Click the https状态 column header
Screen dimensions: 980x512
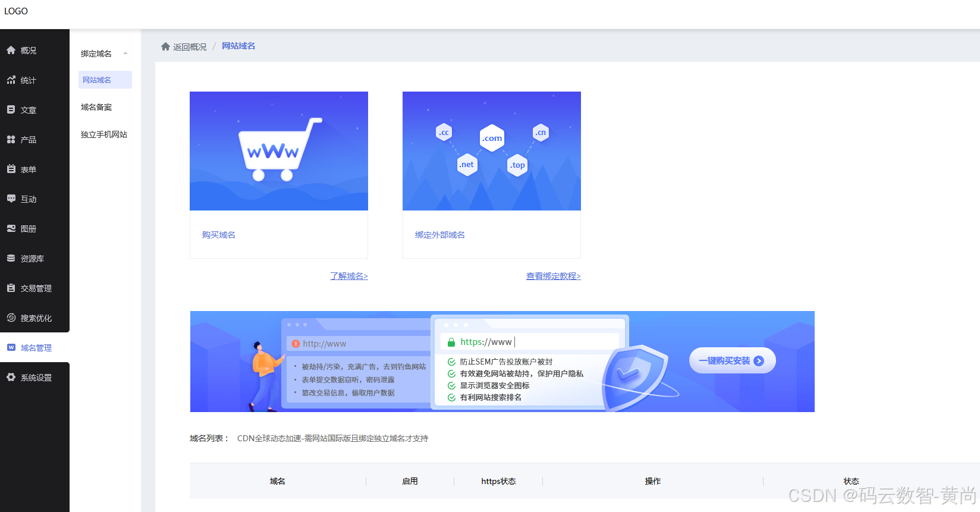[x=498, y=481]
